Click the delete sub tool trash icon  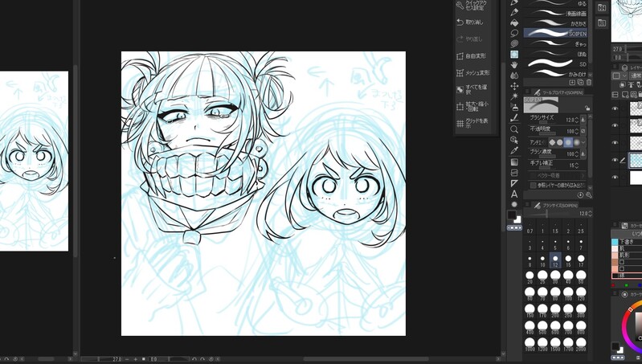[x=589, y=82]
